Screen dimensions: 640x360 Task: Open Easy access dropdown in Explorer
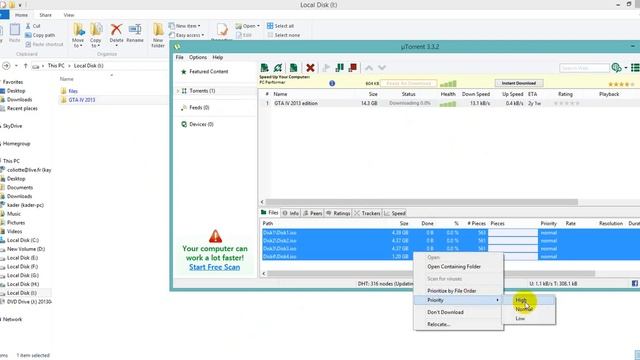[x=186, y=35]
